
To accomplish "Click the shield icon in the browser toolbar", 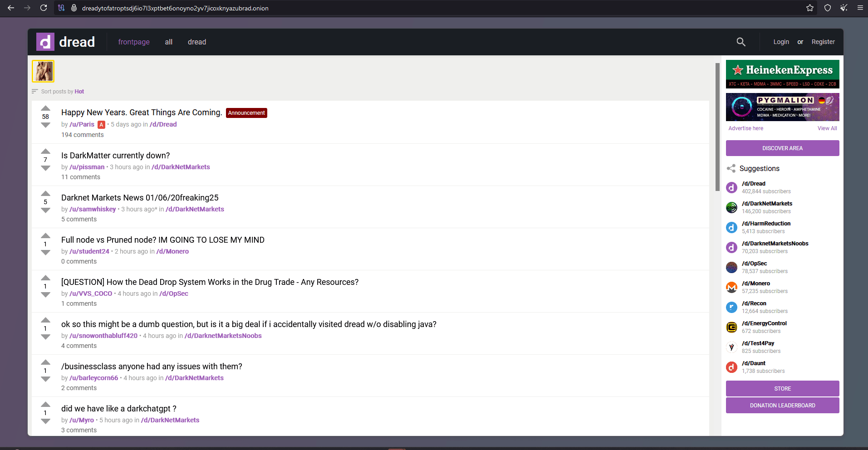I will (827, 8).
